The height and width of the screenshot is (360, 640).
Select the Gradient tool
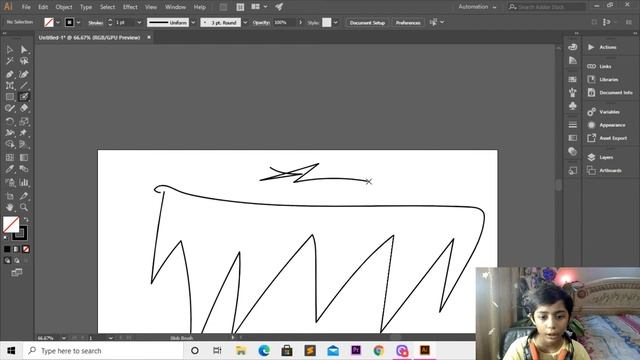point(24,157)
